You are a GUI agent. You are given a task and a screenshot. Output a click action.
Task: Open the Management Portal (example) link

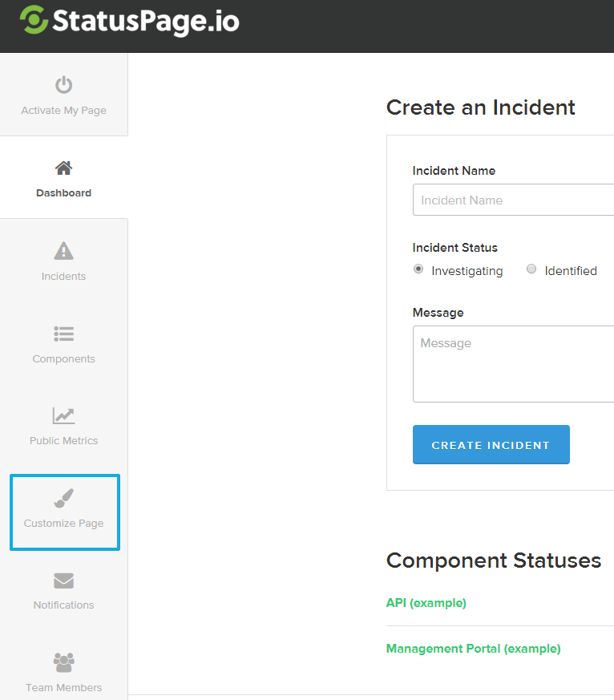pyautogui.click(x=473, y=649)
